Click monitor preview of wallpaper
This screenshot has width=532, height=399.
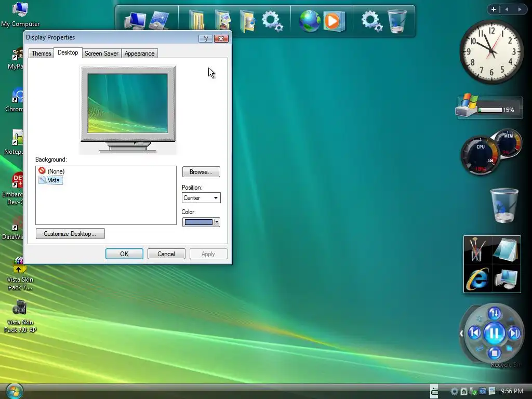point(128,103)
